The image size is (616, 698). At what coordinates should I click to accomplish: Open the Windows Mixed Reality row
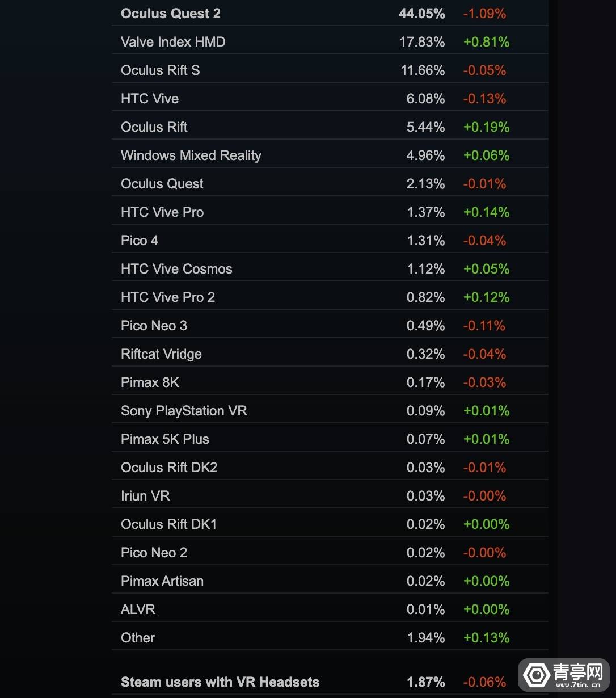tap(191, 155)
